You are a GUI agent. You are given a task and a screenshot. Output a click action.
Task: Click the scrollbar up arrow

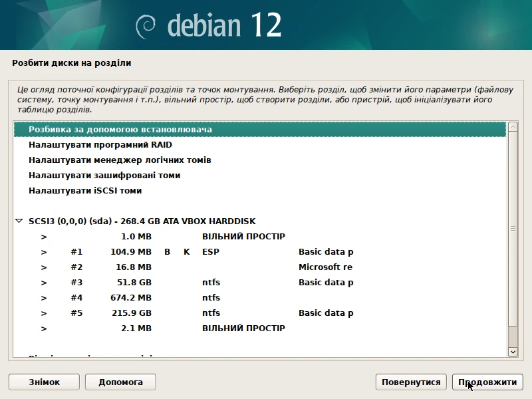click(513, 126)
